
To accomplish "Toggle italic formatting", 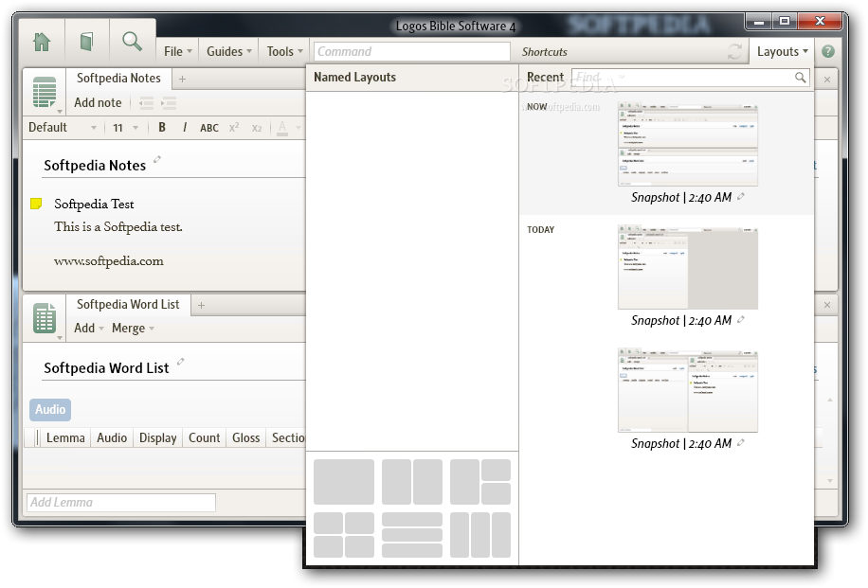I will coord(185,127).
